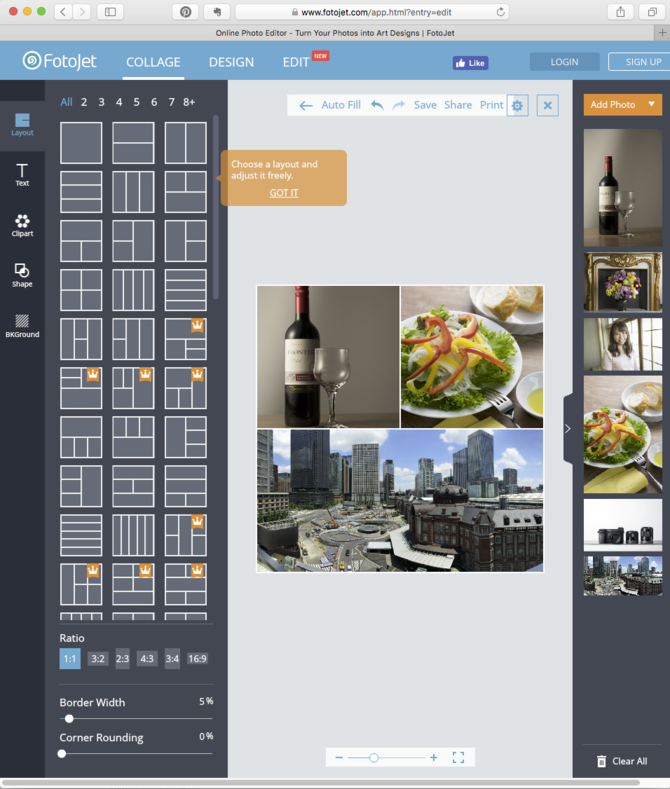The image size is (670, 789).
Task: Filter layouts with 8+ photos
Action: click(189, 102)
